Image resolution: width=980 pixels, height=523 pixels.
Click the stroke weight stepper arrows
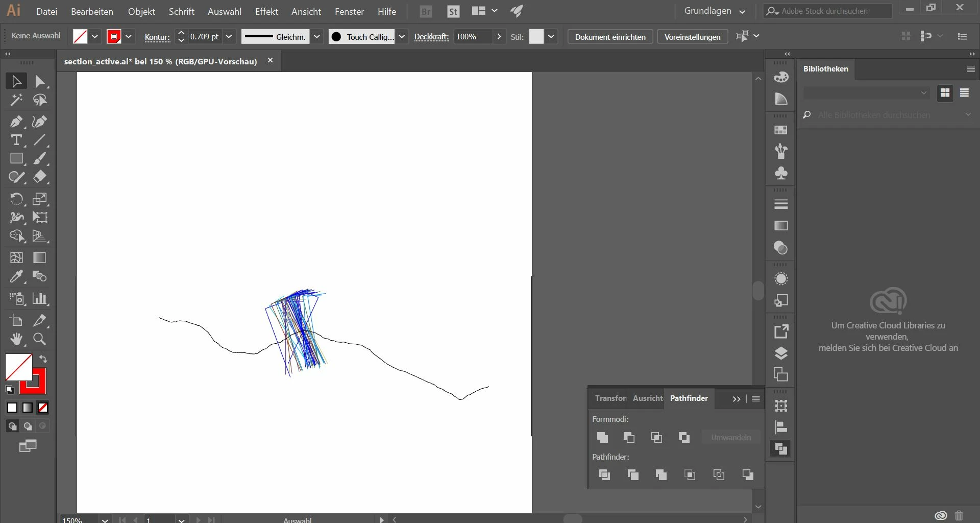(181, 37)
